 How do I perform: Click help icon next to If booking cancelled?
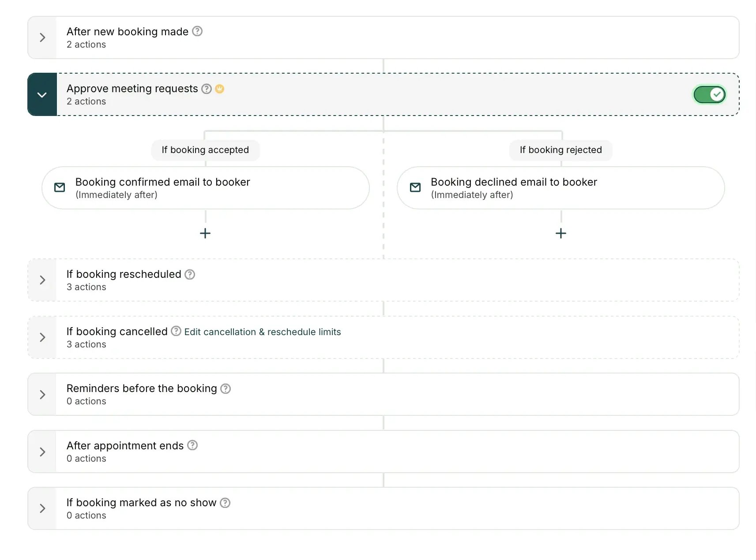pos(176,331)
